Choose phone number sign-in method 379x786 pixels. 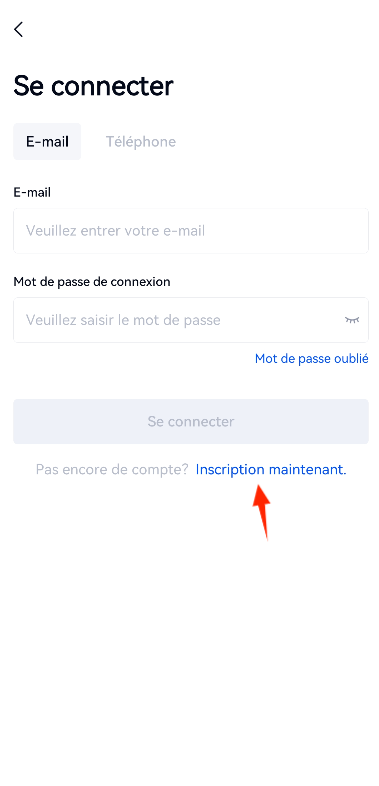(141, 142)
